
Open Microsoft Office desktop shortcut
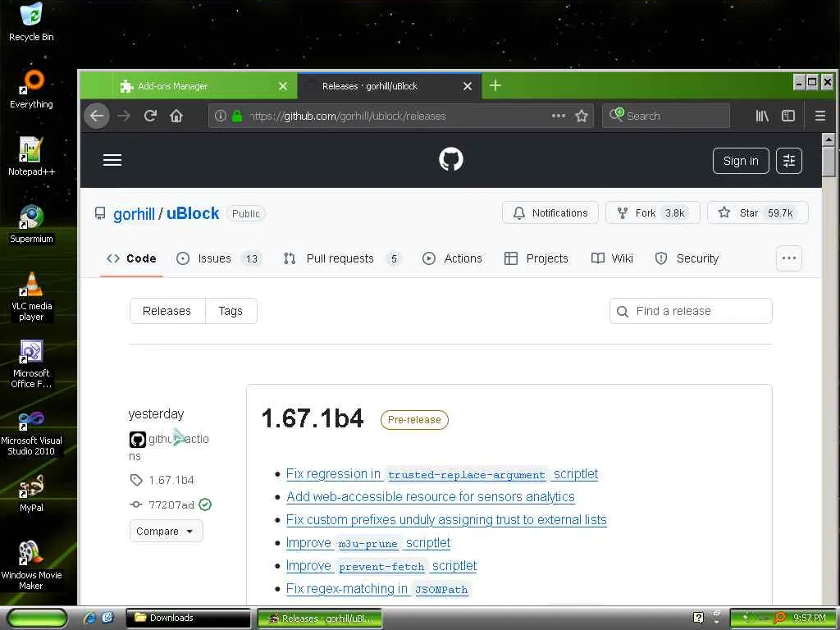(x=31, y=363)
